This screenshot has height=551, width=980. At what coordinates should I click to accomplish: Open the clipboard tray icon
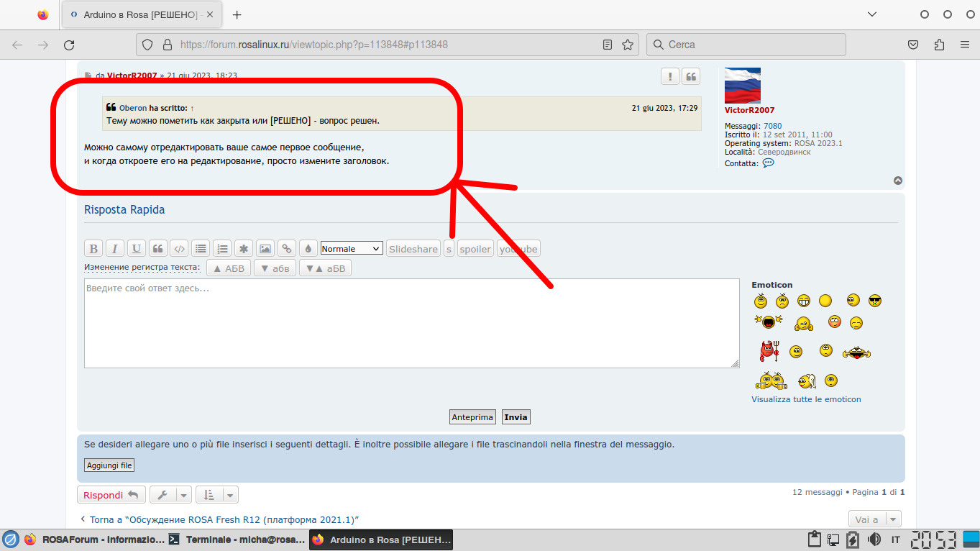pos(815,539)
